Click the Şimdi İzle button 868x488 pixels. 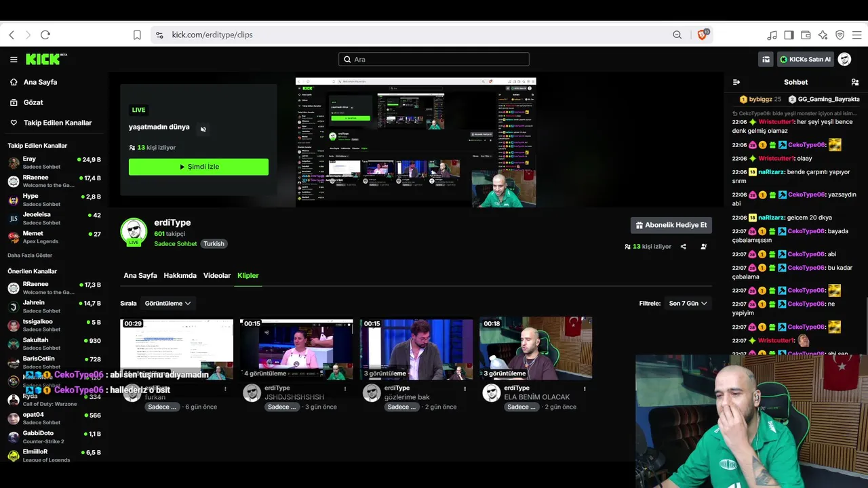(x=199, y=167)
